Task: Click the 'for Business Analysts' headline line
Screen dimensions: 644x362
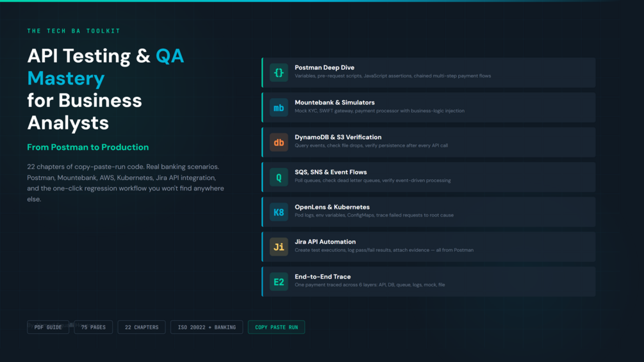Action: coord(85,111)
